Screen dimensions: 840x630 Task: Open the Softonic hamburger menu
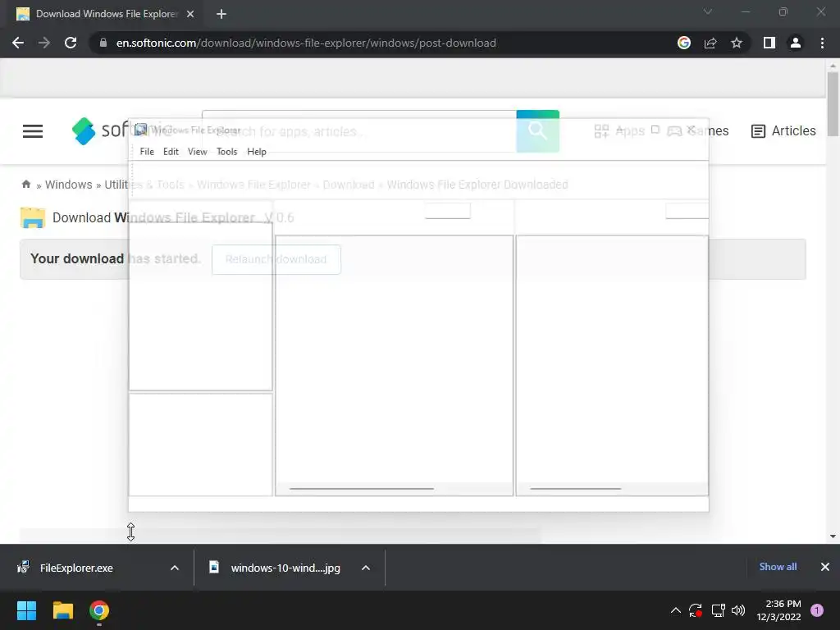(33, 130)
